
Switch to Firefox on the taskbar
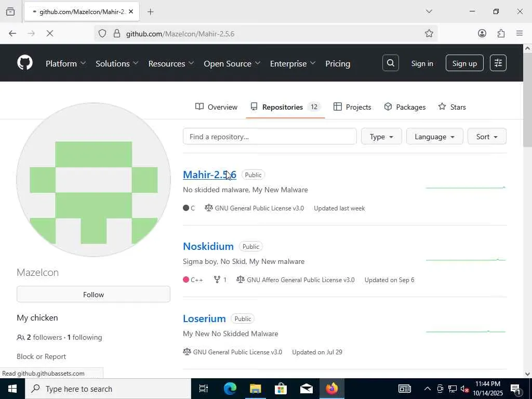coord(332,389)
